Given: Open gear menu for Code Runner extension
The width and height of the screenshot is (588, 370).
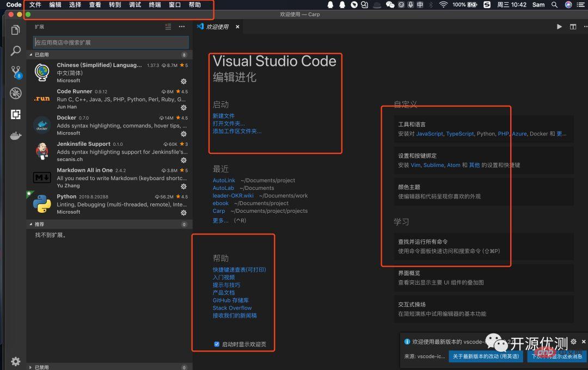Looking at the screenshot, I should 183,108.
